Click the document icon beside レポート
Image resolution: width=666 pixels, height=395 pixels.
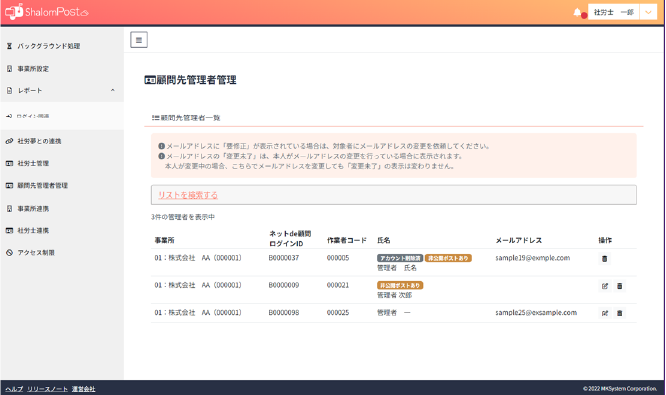tap(9, 90)
